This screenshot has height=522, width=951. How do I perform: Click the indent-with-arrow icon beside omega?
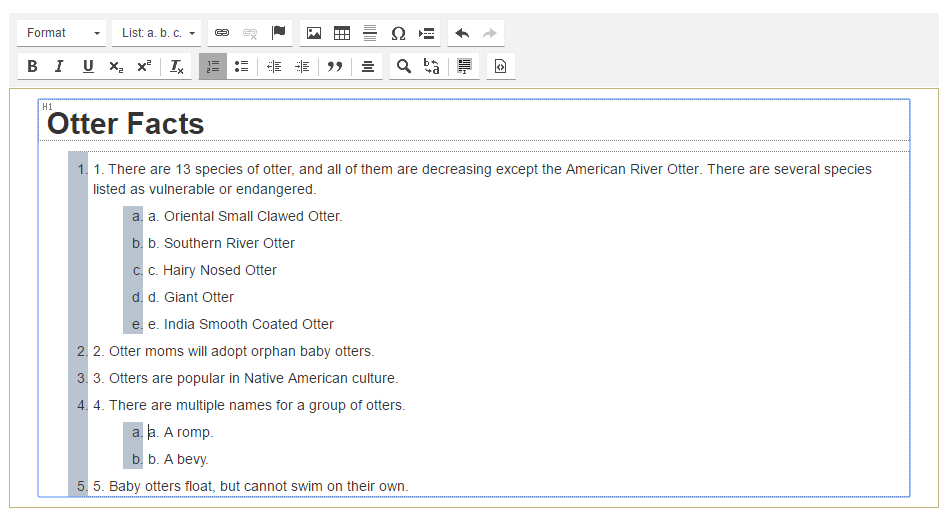426,33
